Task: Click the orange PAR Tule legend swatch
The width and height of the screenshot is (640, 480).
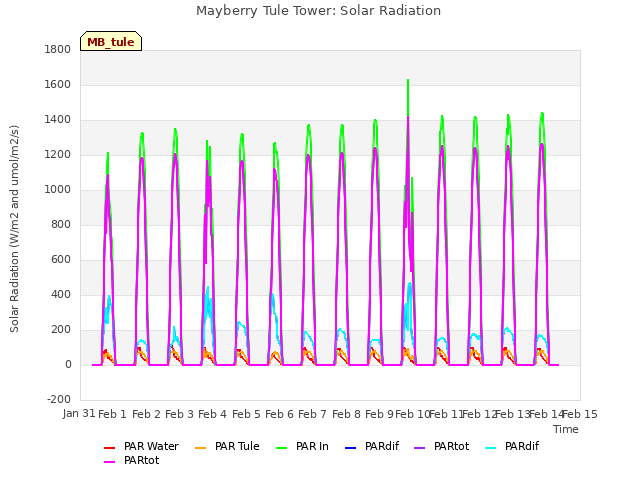Action: click(200, 448)
